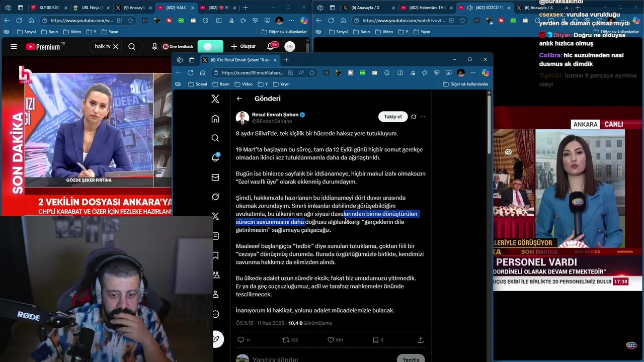This screenshot has height=362, width=644.
Task: Open X Messages envelope in sidebar
Action: [x=215, y=177]
